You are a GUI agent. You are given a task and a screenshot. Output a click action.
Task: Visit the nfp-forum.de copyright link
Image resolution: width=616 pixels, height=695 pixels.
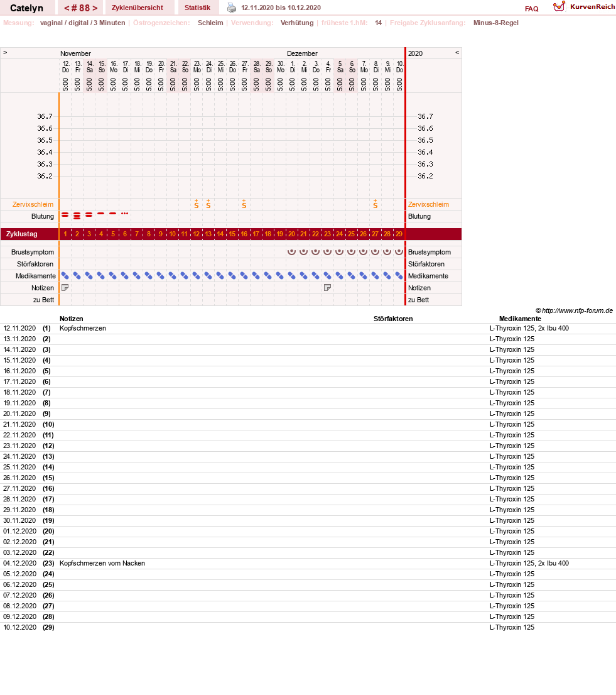click(x=574, y=310)
